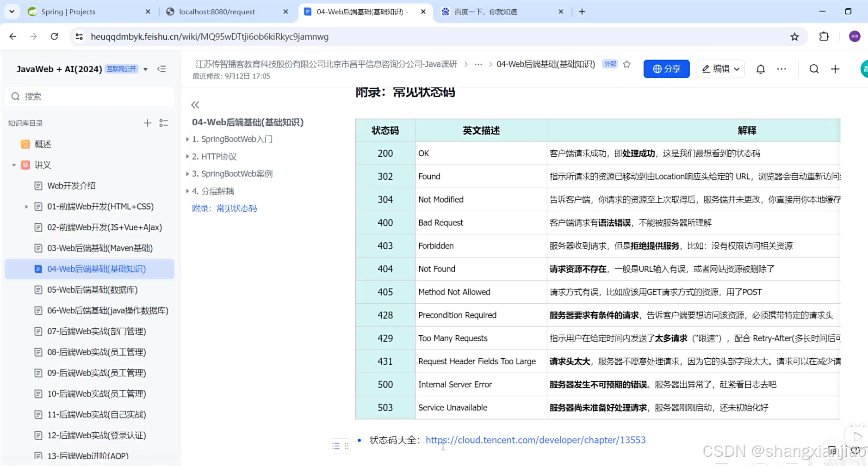The image size is (868, 466).
Task: Select the 200 status code cell
Action: 385,153
